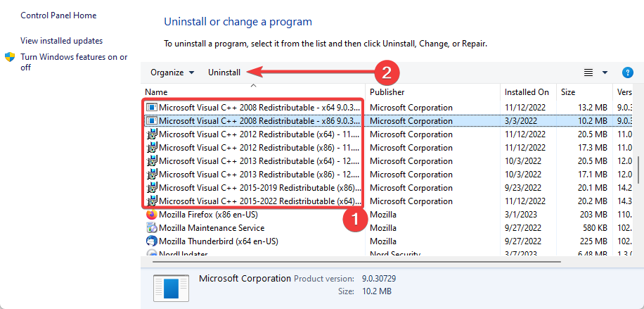Open the help question mark icon
The width and height of the screenshot is (644, 309).
pyautogui.click(x=627, y=72)
